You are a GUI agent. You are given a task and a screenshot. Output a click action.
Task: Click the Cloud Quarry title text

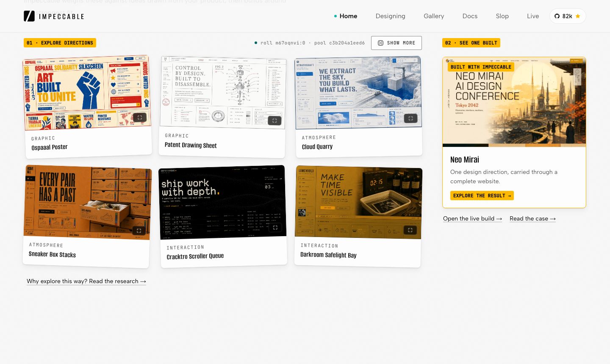pos(317,147)
